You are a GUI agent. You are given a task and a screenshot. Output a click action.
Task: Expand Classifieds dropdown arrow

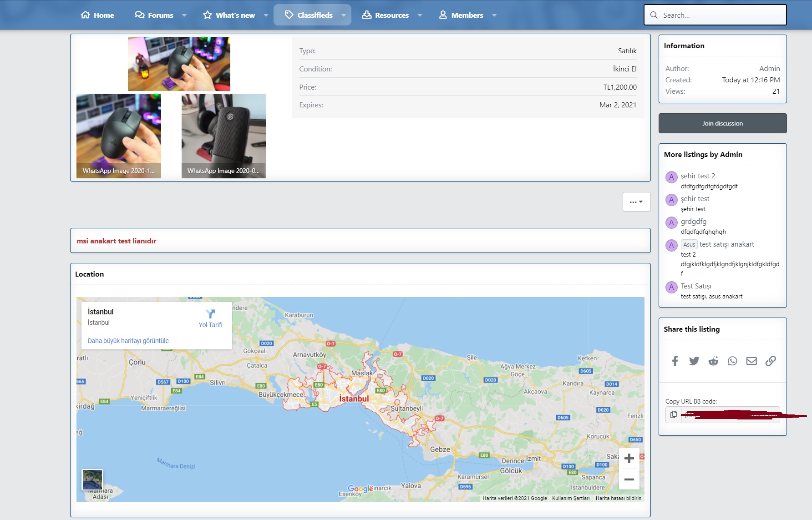tap(344, 15)
